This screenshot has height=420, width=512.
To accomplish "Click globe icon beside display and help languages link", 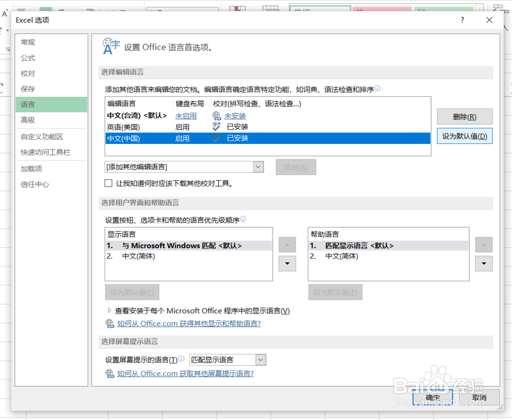I will [110, 323].
